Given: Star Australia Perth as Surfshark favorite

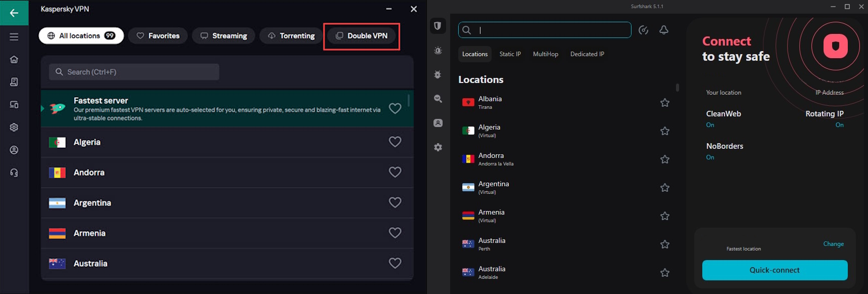Looking at the screenshot, I should click(x=665, y=244).
